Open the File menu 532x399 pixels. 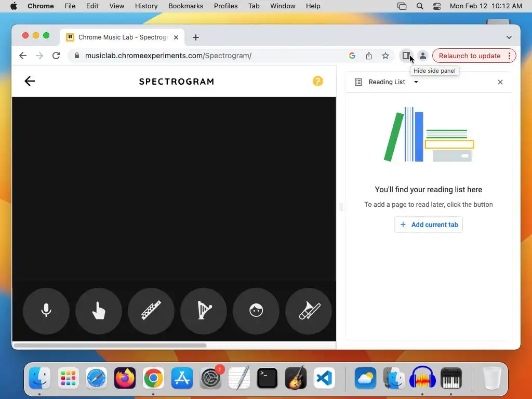pyautogui.click(x=70, y=6)
